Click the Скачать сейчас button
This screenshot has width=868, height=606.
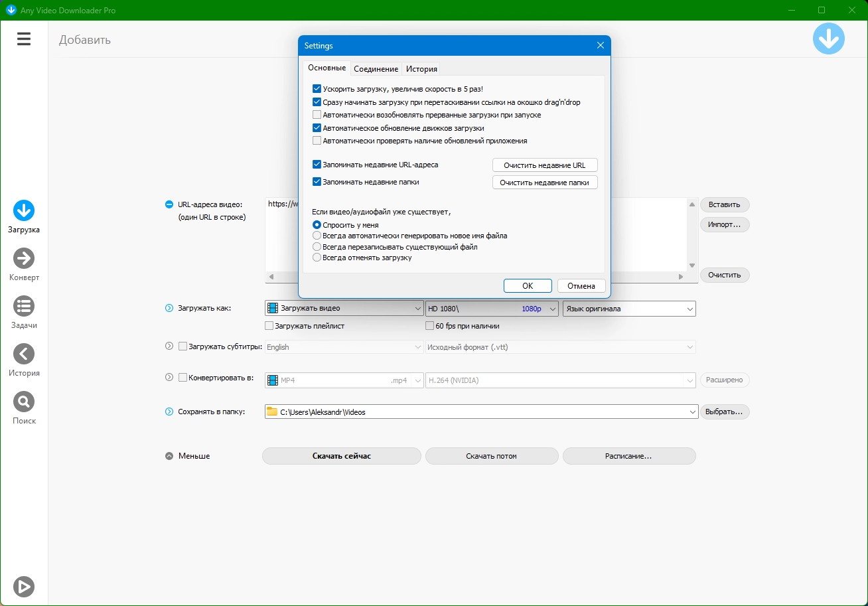342,456
